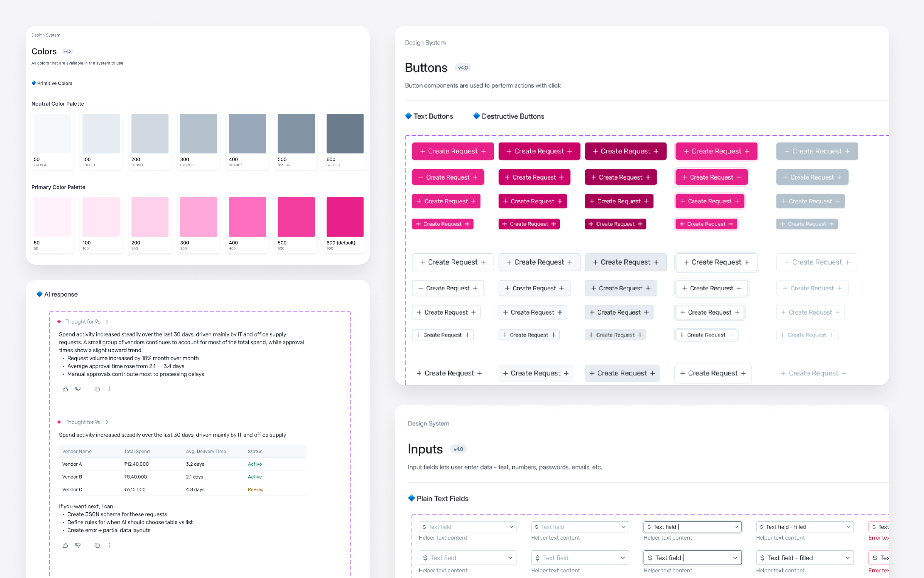
Task: Click the 4.8 days delivery time cell
Action: (x=195, y=489)
